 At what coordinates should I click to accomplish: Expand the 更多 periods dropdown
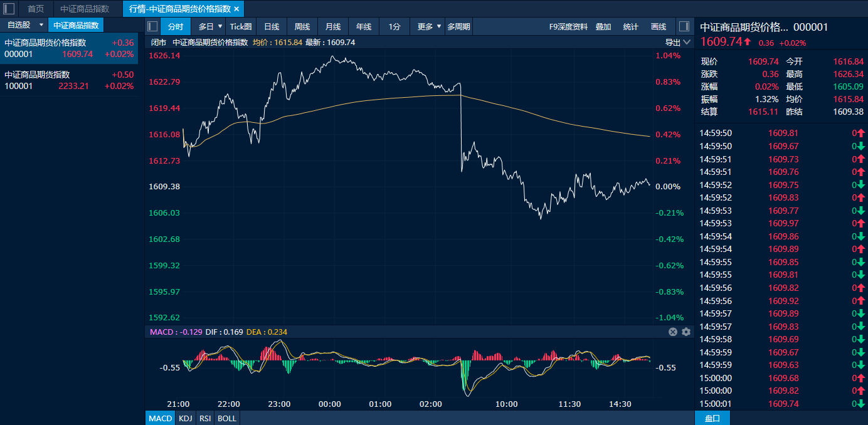[439, 26]
